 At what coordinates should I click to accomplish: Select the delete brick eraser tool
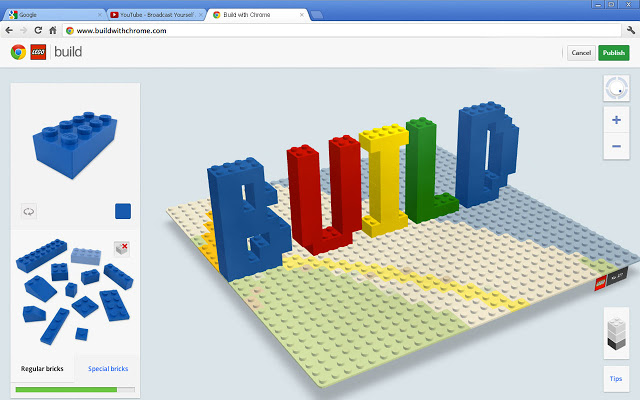pyautogui.click(x=122, y=249)
